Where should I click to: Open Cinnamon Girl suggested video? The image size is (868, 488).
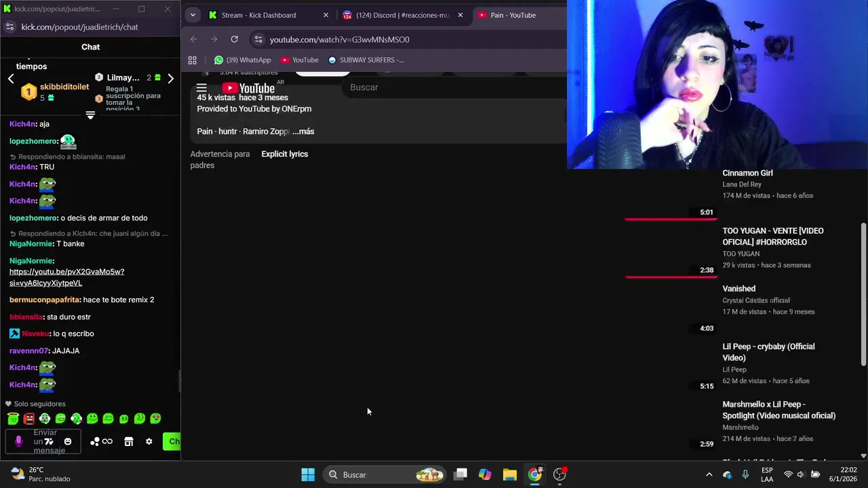[747, 173]
